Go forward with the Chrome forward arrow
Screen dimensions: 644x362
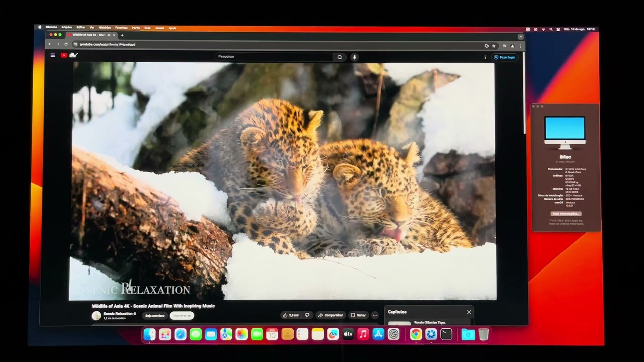pos(58,44)
